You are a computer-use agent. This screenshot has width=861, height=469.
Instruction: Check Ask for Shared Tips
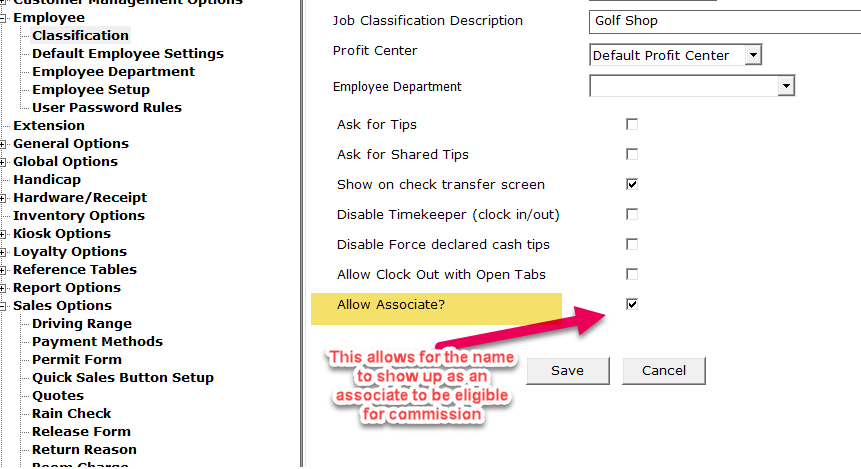(x=632, y=155)
